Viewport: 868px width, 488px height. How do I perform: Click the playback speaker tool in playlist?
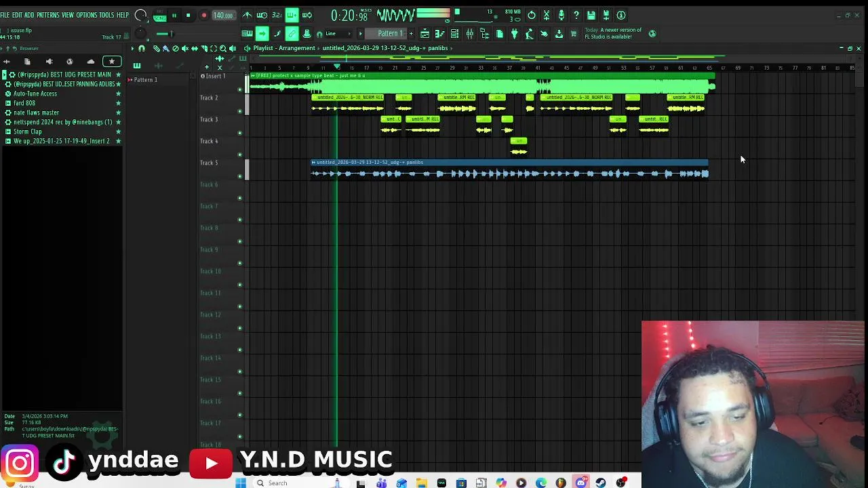tap(233, 48)
